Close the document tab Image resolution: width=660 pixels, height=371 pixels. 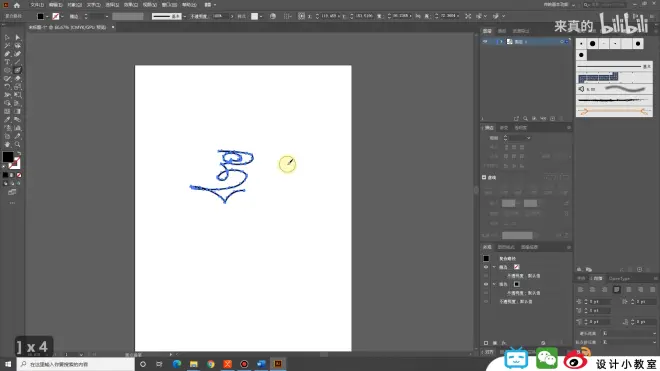coord(113,27)
